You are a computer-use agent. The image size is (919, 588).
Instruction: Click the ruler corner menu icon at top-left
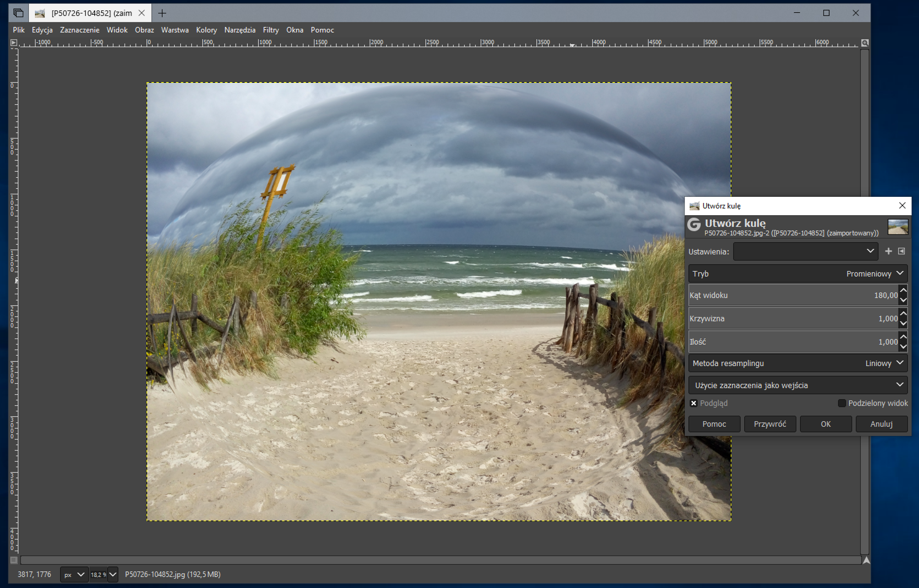tap(13, 42)
